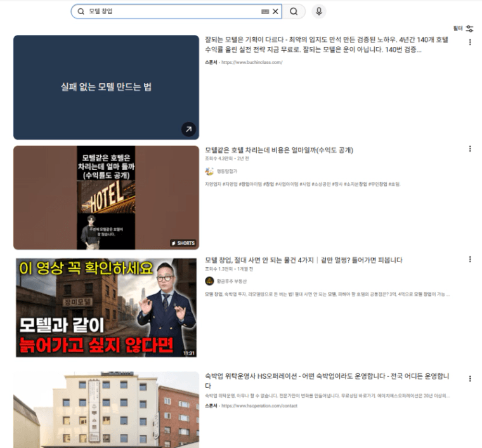Viewport: 482px width, 448px height.
Task: Click the hashtag description of hotel shorts video
Action: point(303,184)
